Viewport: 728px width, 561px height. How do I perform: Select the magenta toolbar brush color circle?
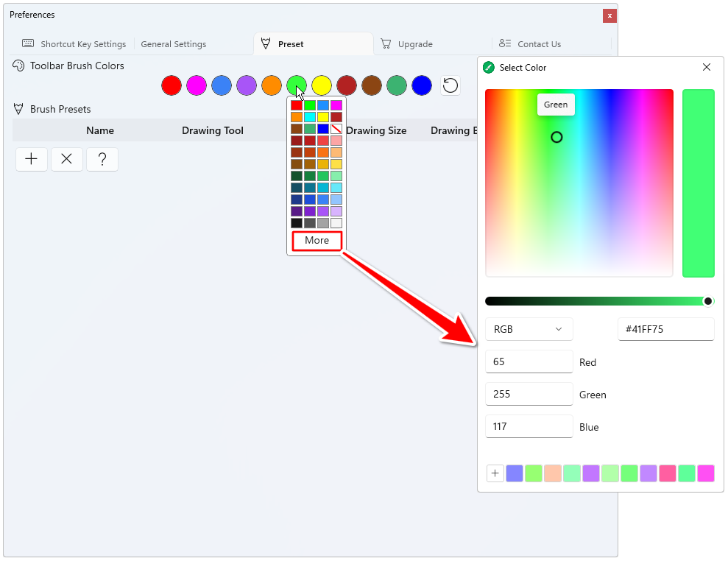pos(197,85)
